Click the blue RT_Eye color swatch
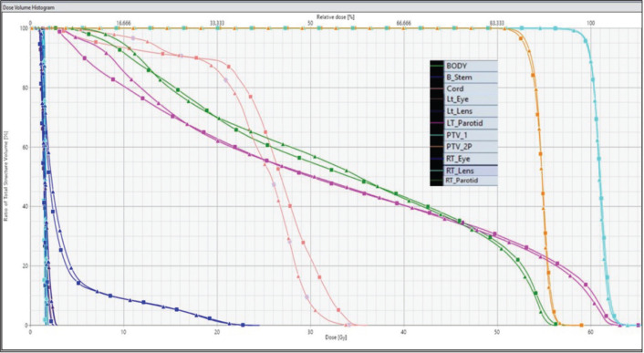 tap(437, 159)
